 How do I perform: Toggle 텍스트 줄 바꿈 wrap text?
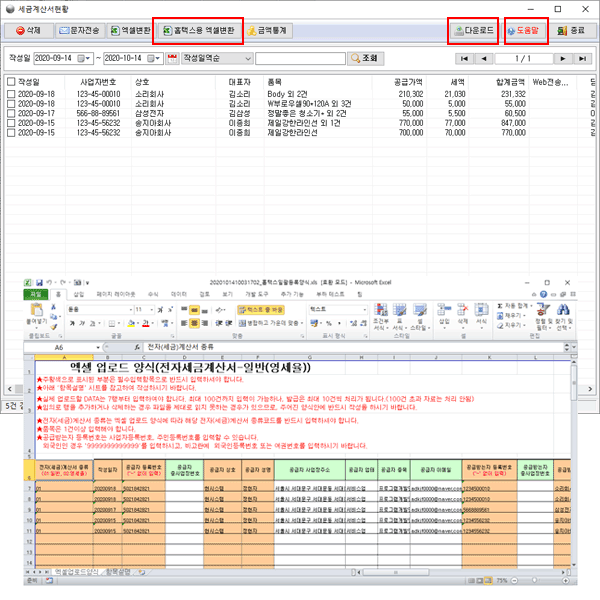261,310
